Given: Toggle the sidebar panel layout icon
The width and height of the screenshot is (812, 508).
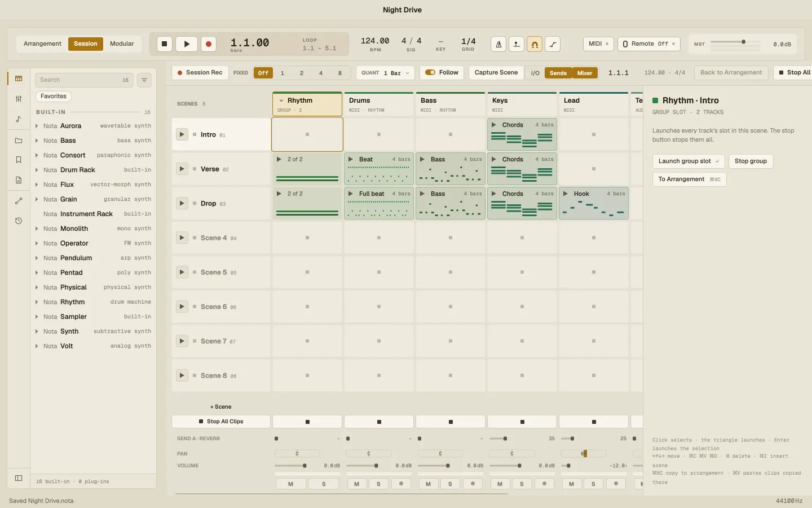Looking at the screenshot, I should tap(19, 478).
